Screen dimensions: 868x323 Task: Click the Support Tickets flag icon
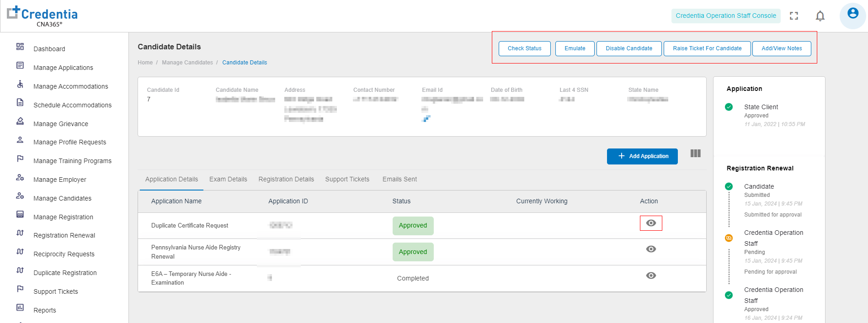20,289
